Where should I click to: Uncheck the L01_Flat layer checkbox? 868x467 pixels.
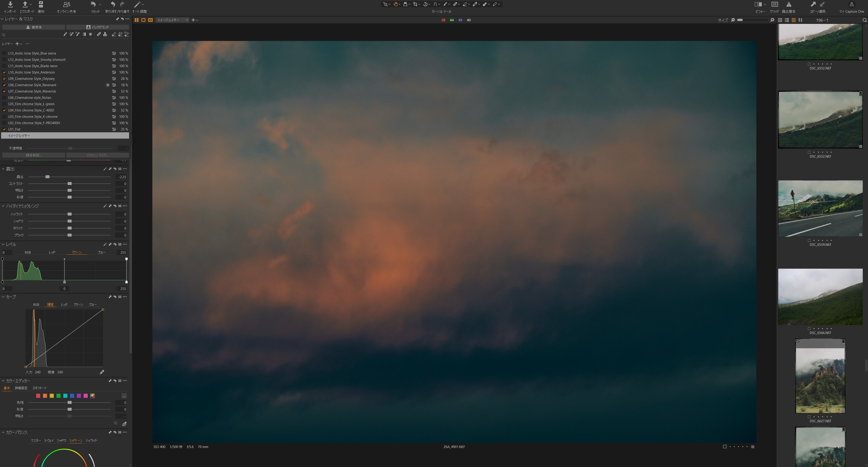click(4, 129)
